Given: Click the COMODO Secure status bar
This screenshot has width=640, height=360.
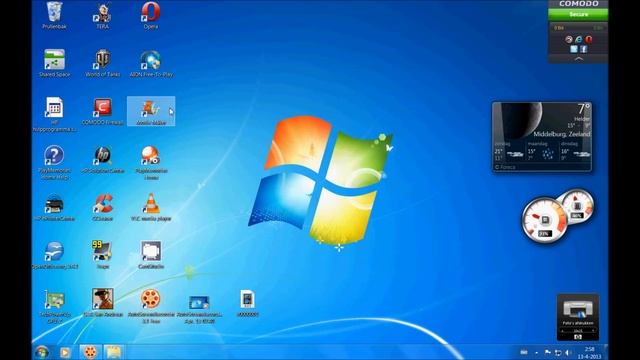Looking at the screenshot, I should pyautogui.click(x=578, y=14).
